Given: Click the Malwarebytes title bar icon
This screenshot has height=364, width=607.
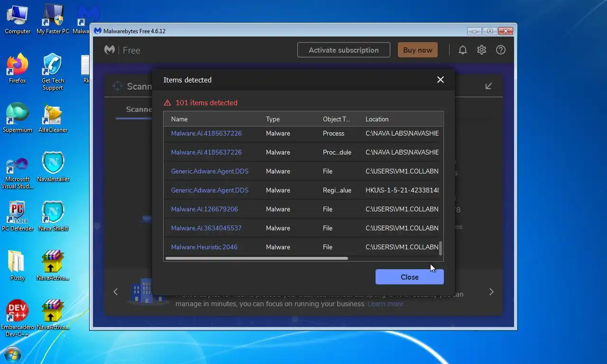Looking at the screenshot, I should point(98,31).
